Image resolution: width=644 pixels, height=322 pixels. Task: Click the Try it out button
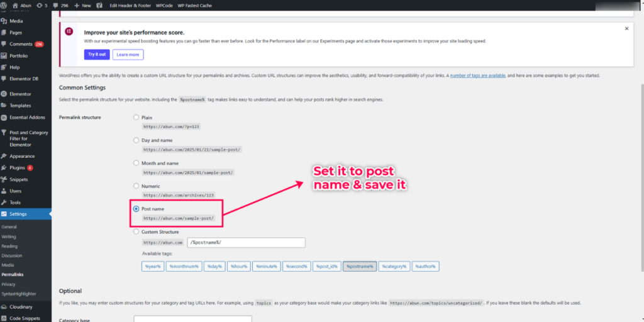click(97, 55)
